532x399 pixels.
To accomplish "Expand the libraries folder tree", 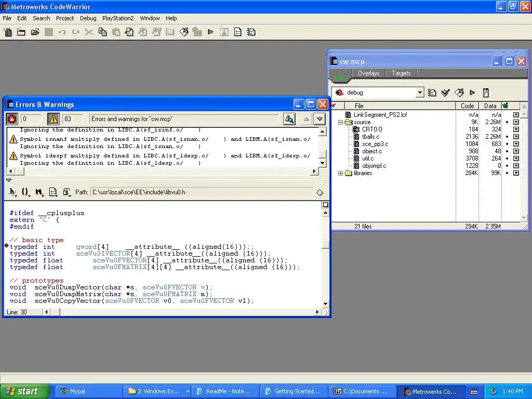I will click(x=340, y=173).
